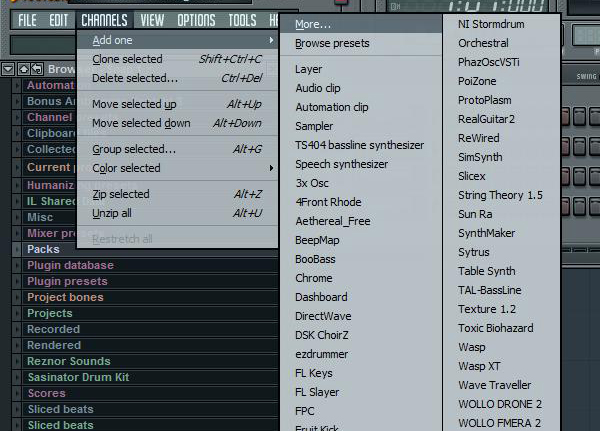The height and width of the screenshot is (431, 600).
Task: Add Wave Traveller plugin
Action: coord(502,385)
